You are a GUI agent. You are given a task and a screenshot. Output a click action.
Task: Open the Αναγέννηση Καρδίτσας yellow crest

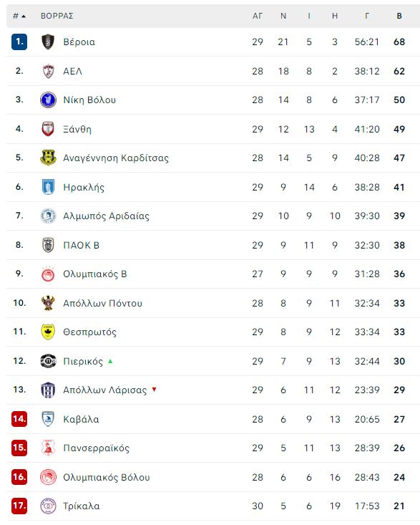coord(48,158)
